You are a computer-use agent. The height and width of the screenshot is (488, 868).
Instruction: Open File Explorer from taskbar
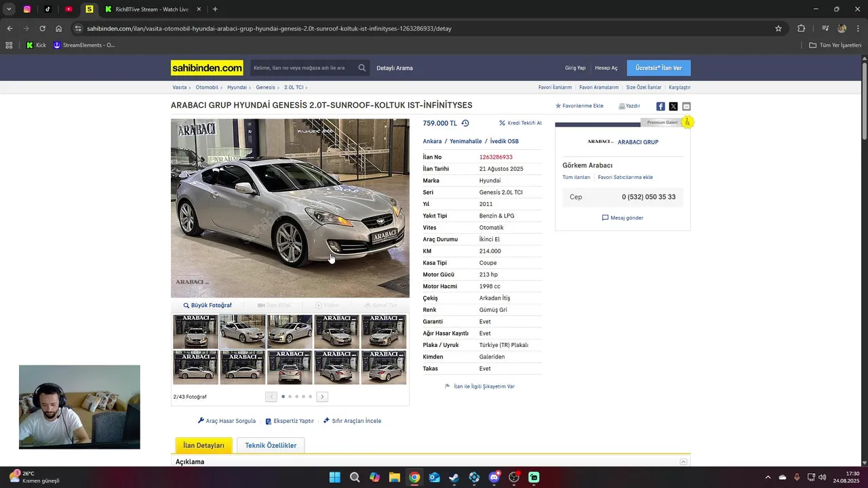click(x=394, y=477)
